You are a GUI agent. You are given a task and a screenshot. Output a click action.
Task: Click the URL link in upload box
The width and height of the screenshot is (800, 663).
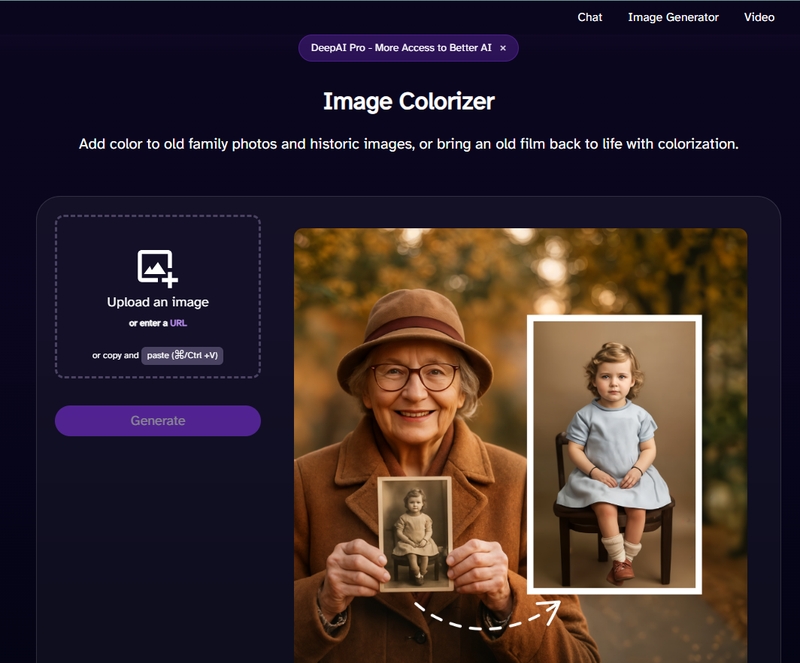pyautogui.click(x=178, y=323)
